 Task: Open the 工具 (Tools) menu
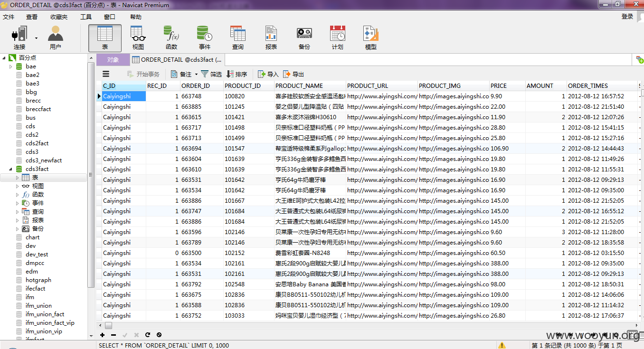[86, 17]
